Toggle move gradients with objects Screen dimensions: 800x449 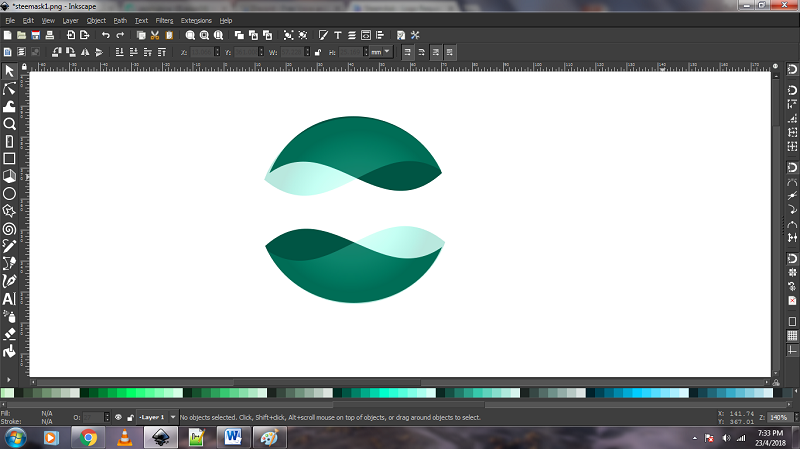435,52
